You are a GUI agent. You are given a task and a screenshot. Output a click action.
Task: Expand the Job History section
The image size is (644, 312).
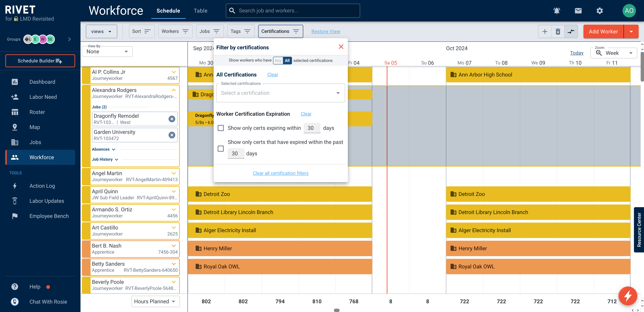click(105, 159)
